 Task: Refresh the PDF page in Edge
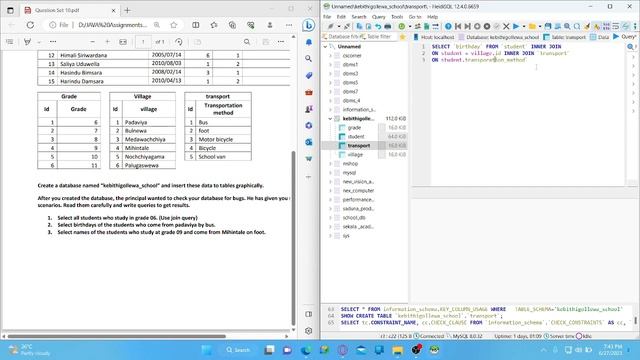click(x=30, y=25)
